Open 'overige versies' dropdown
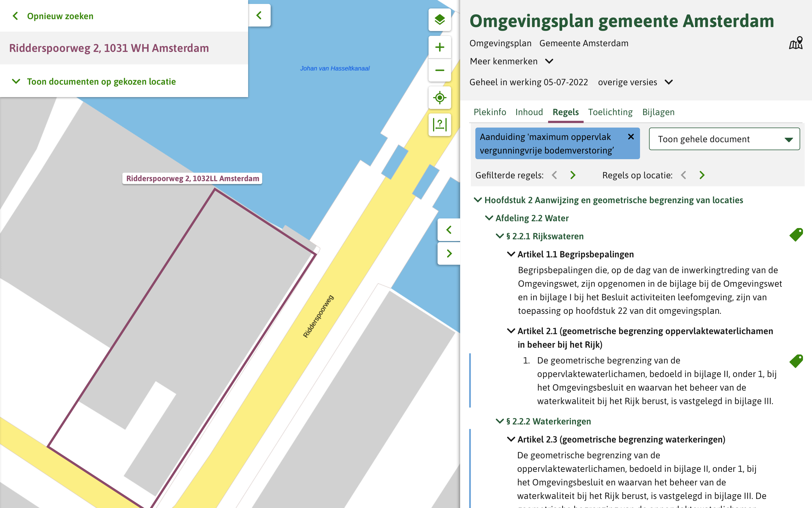The height and width of the screenshot is (508, 812). (635, 82)
